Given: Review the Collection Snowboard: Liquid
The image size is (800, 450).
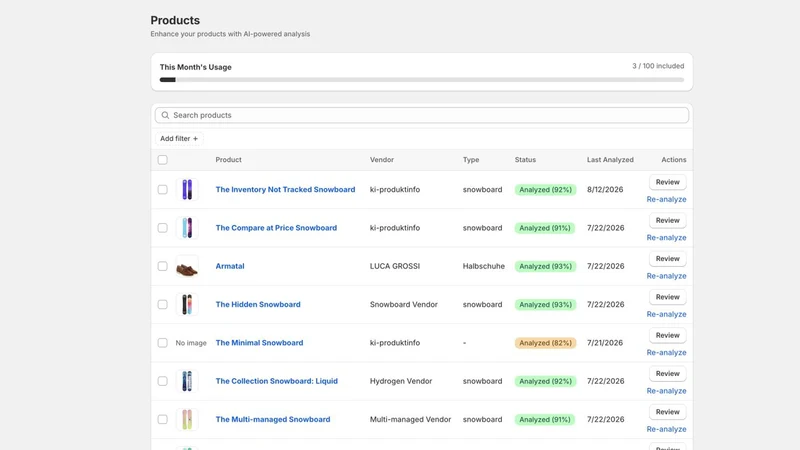Looking at the screenshot, I should pyautogui.click(x=667, y=373).
